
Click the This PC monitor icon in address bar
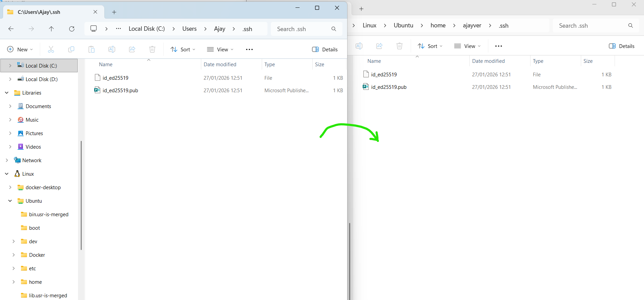tap(94, 29)
